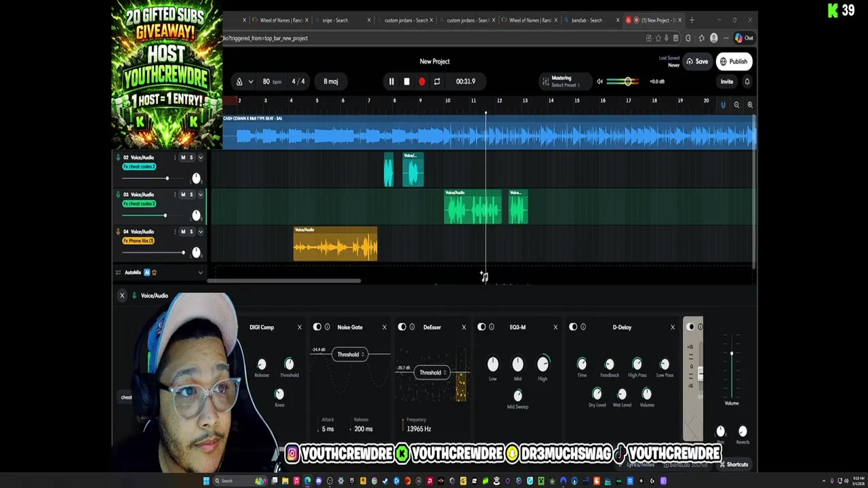Open keyboard Shortcuts panel
Image resolution: width=868 pixels, height=488 pixels.
point(734,465)
